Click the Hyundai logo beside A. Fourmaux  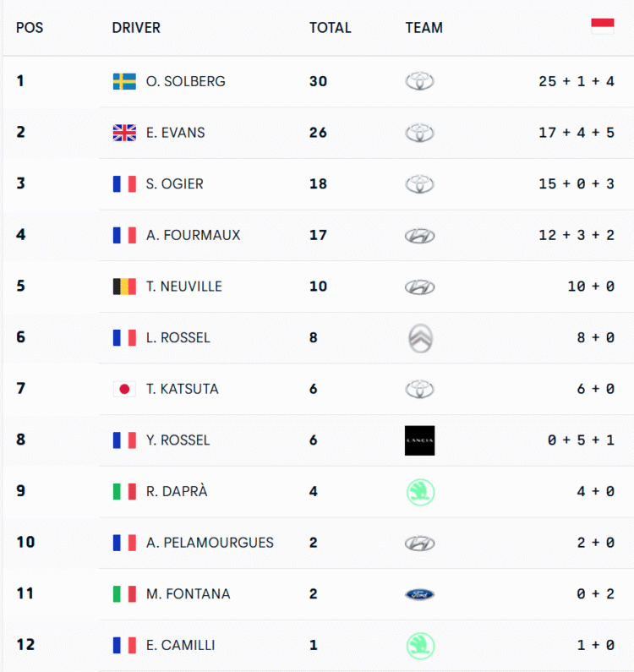click(x=419, y=235)
